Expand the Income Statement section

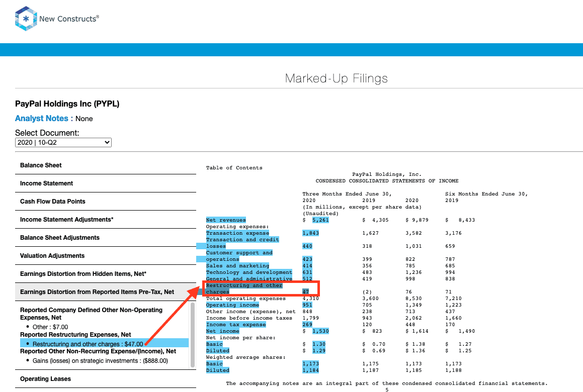(106, 183)
